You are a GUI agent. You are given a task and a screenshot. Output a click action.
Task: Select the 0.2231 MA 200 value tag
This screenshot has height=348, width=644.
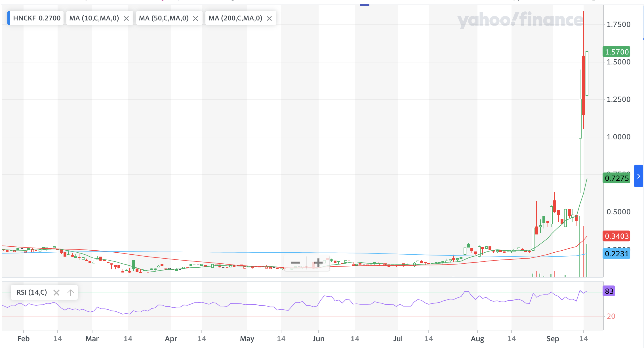pos(616,253)
